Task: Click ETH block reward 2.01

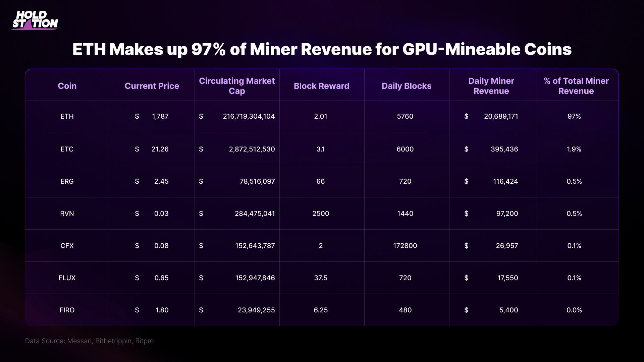Action: click(321, 116)
